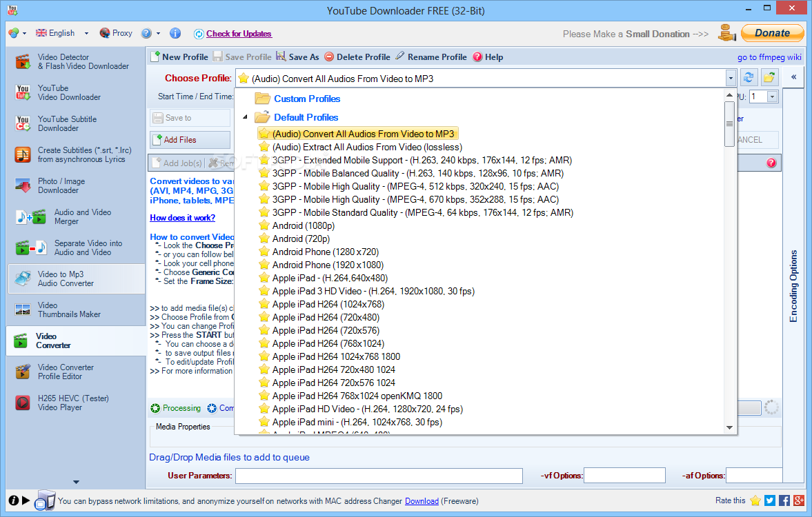812x517 pixels.
Task: Open Audio and Video Merger
Action: coord(76,217)
